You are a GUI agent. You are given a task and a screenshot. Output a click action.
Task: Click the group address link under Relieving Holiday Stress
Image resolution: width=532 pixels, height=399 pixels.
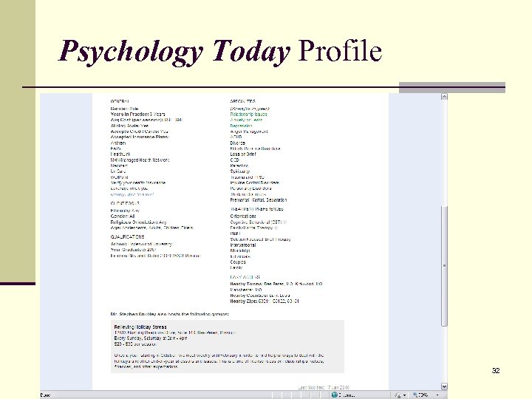click(175, 332)
